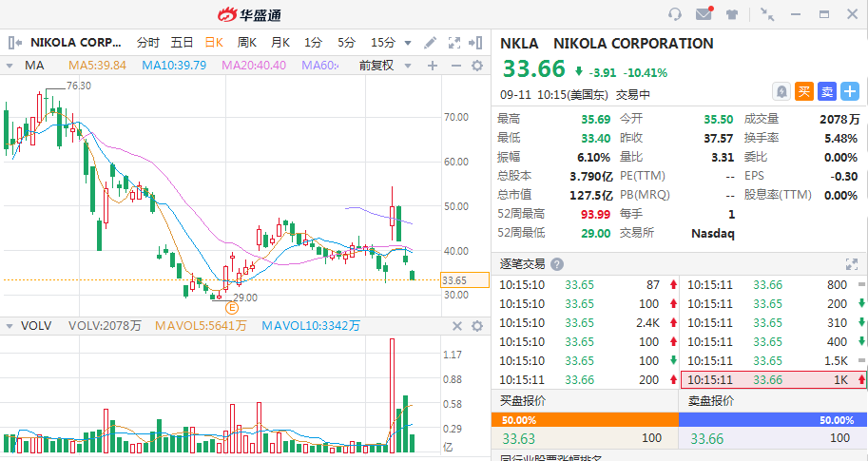Switch to 分时 intraday tab
This screenshot has width=868, height=461.
pyautogui.click(x=147, y=43)
